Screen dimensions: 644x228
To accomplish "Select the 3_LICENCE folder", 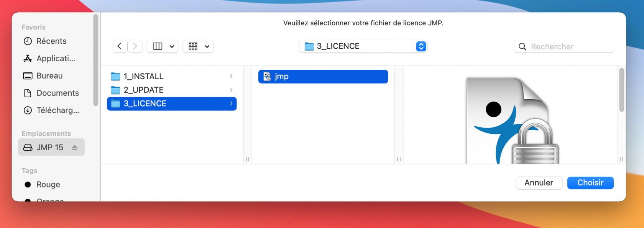I will coord(145,104).
